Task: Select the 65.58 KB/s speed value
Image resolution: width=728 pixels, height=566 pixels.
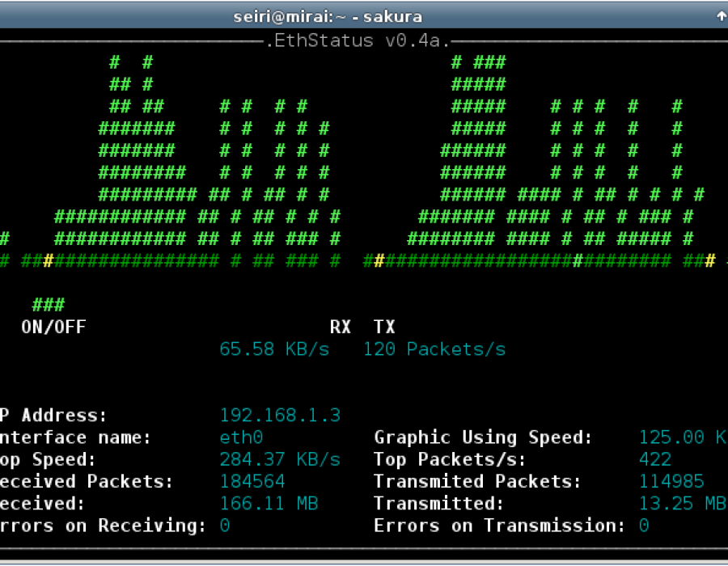Action: coord(274,348)
